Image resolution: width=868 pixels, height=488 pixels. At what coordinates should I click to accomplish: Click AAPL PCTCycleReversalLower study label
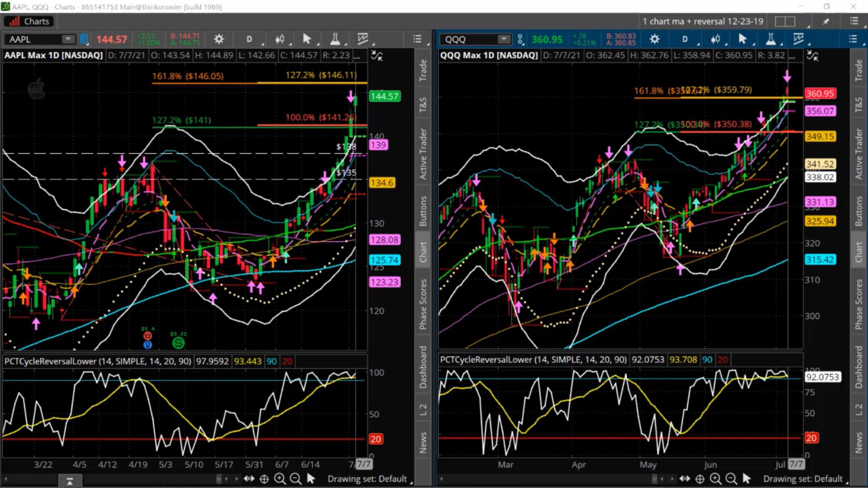click(98, 361)
